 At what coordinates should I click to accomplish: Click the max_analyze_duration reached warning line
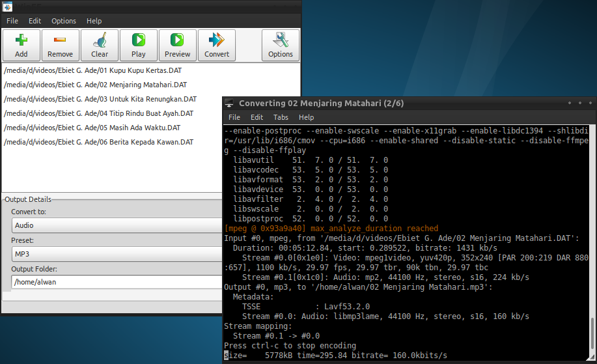coord(331,229)
